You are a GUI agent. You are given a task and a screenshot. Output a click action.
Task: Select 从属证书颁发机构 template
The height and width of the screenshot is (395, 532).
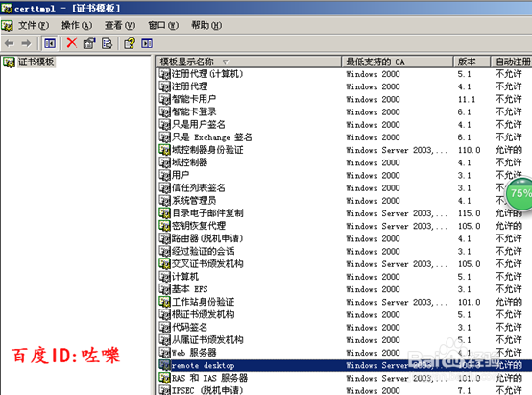(207, 340)
